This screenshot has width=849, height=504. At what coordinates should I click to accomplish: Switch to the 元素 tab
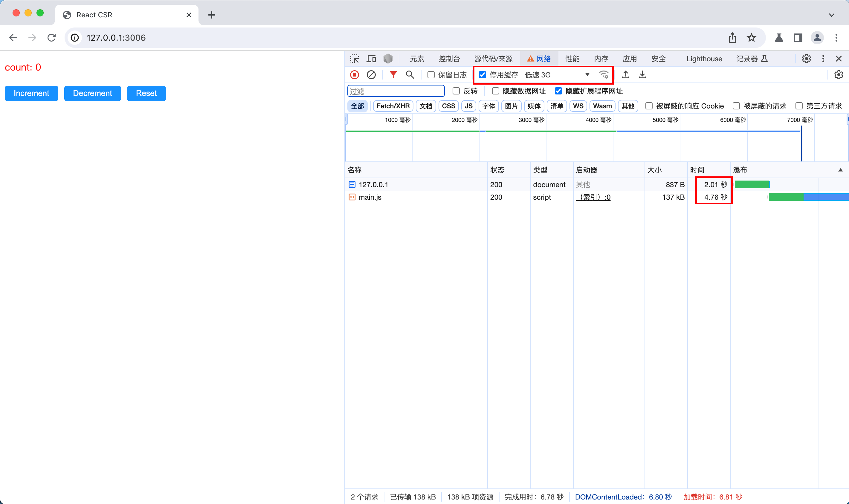417,59
